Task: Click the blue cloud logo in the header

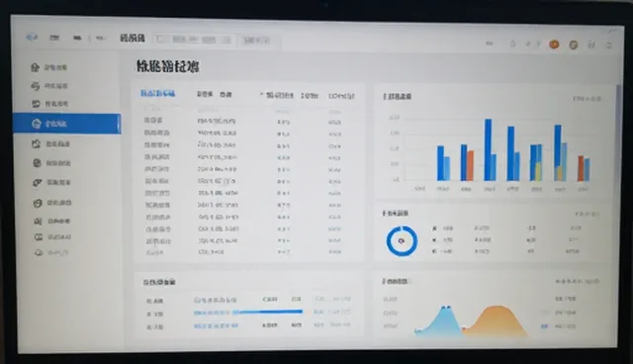Action: point(32,38)
